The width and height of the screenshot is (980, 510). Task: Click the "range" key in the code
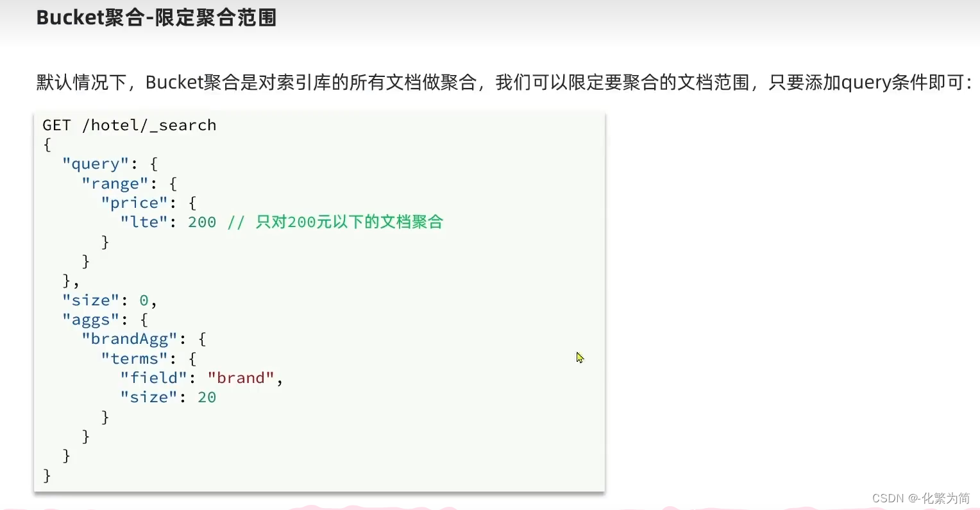point(115,184)
